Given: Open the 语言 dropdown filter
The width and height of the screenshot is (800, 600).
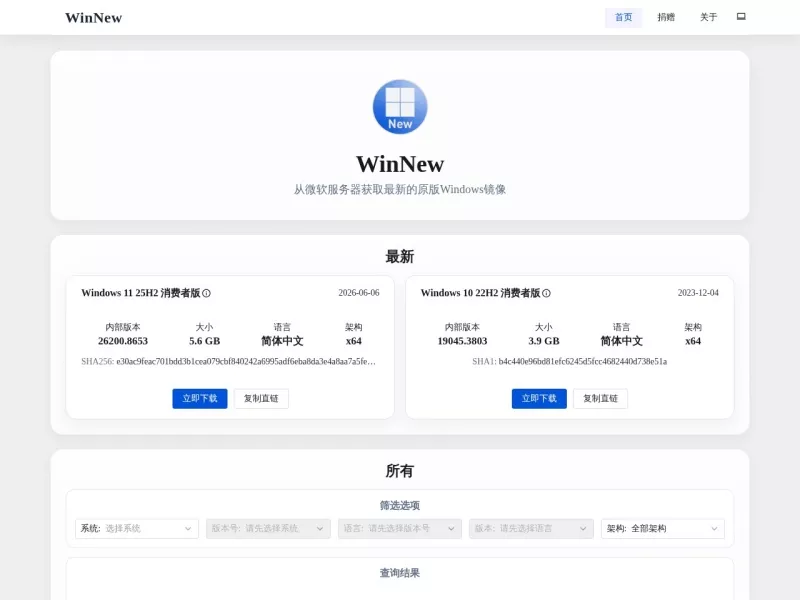Looking at the screenshot, I should 400,529.
